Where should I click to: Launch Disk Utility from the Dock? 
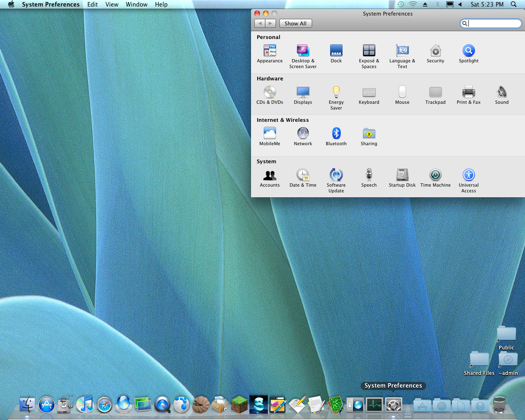pyautogui.click(x=66, y=405)
